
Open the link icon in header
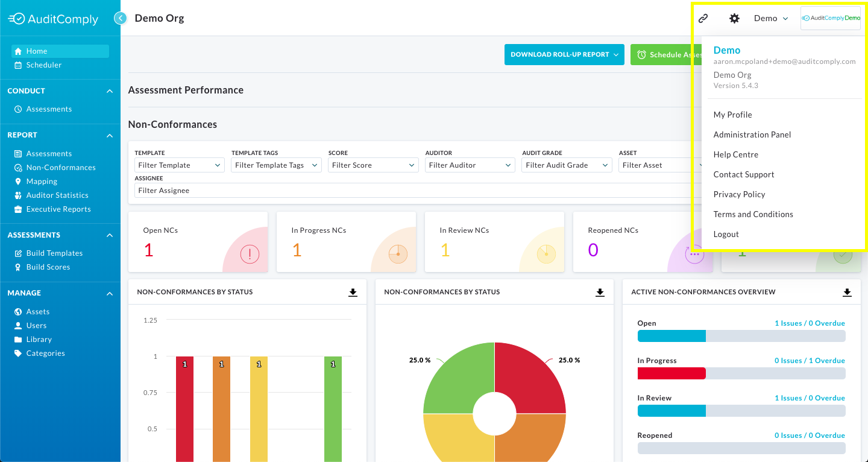[x=703, y=18]
